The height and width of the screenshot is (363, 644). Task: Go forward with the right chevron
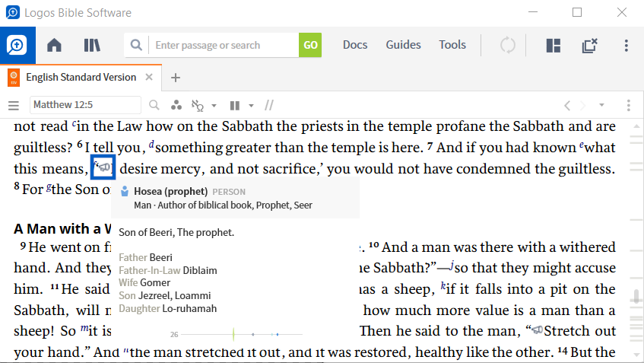[x=583, y=106]
